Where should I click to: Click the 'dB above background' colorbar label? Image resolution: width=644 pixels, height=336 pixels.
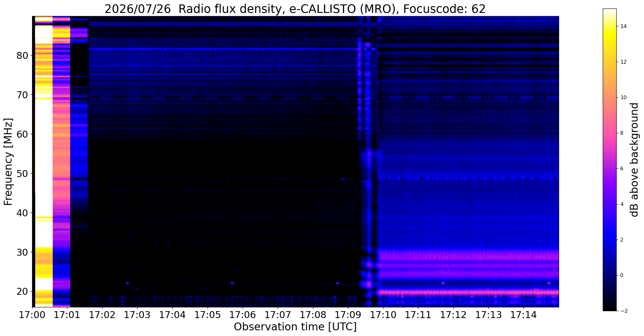[x=635, y=160]
